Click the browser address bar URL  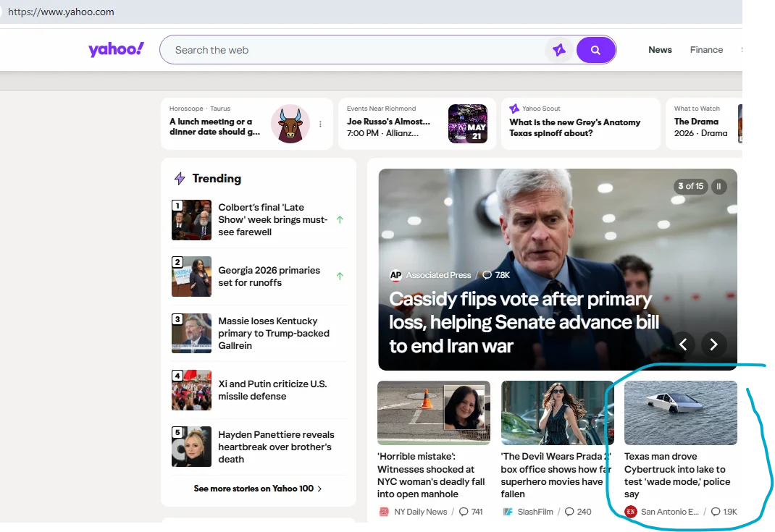click(x=62, y=12)
